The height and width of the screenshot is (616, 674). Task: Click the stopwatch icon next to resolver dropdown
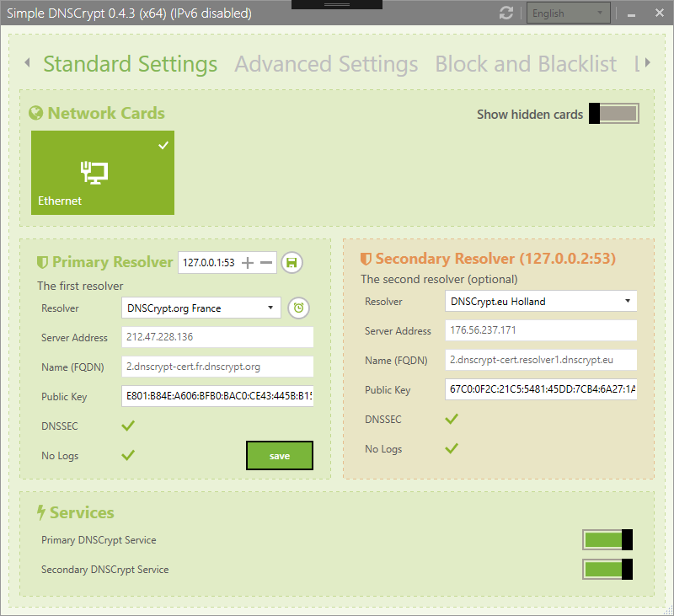click(x=298, y=308)
